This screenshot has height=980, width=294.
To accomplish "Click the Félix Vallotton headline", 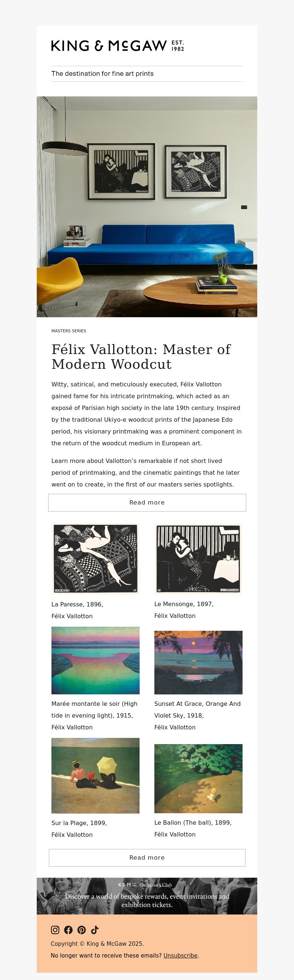I will click(x=141, y=357).
